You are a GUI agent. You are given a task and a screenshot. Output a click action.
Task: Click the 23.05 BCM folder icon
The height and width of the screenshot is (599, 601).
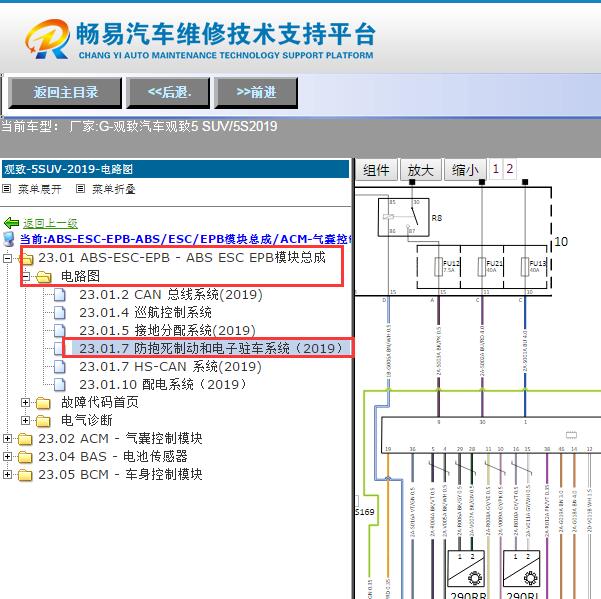pos(25,475)
